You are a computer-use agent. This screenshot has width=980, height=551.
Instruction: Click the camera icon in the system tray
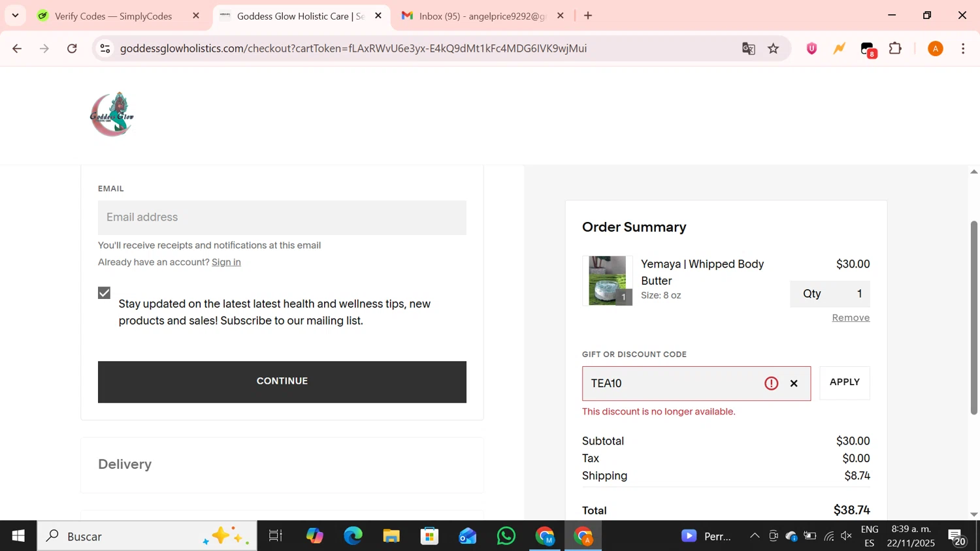774,536
